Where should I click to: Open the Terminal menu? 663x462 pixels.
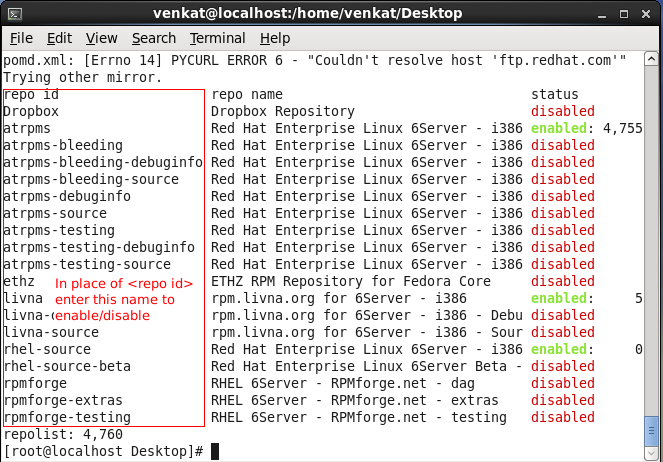click(217, 38)
